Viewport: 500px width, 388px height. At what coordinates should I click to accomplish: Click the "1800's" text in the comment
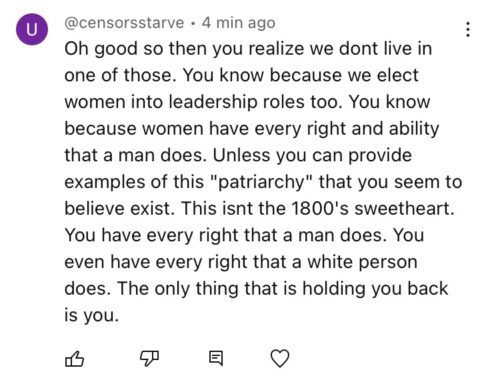tap(320, 209)
